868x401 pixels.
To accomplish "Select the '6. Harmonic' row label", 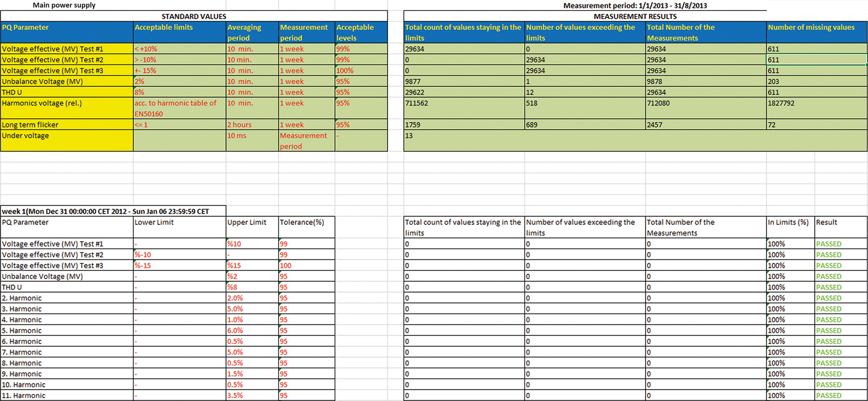I will click(x=67, y=341).
